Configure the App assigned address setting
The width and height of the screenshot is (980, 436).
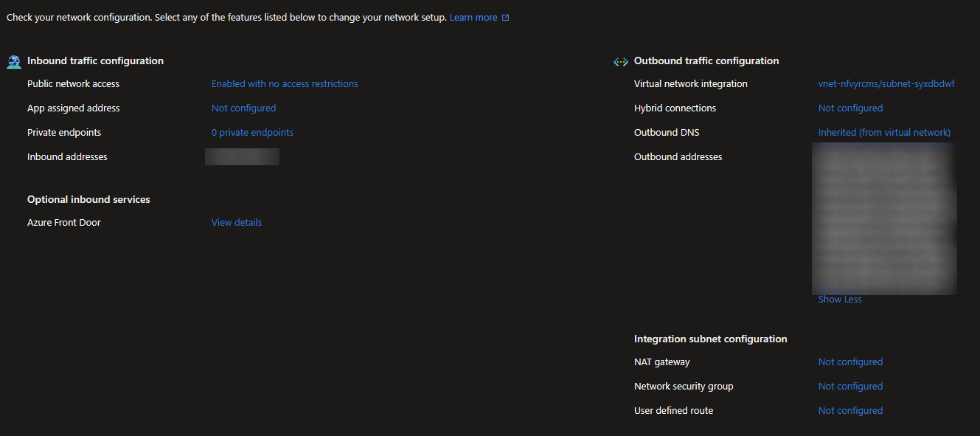243,108
